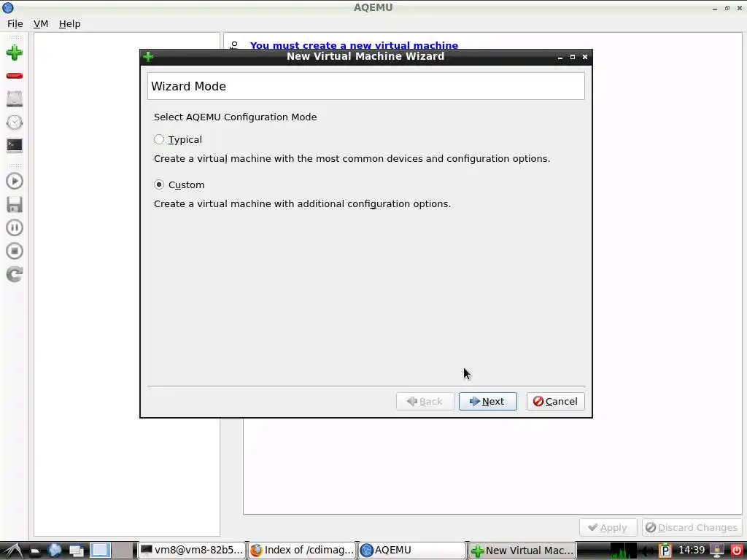Click 'You must create a new virtual machine' link
This screenshot has height=560, width=747.
(354, 45)
